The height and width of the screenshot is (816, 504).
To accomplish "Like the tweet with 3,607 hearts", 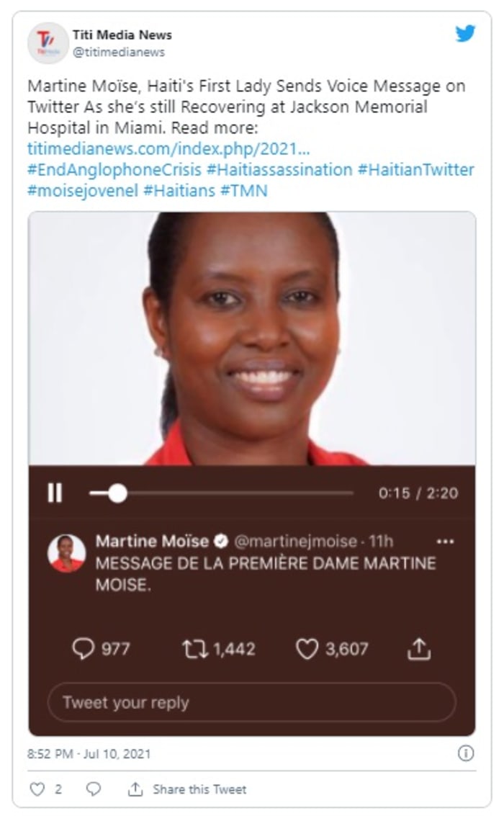I will coord(307,649).
